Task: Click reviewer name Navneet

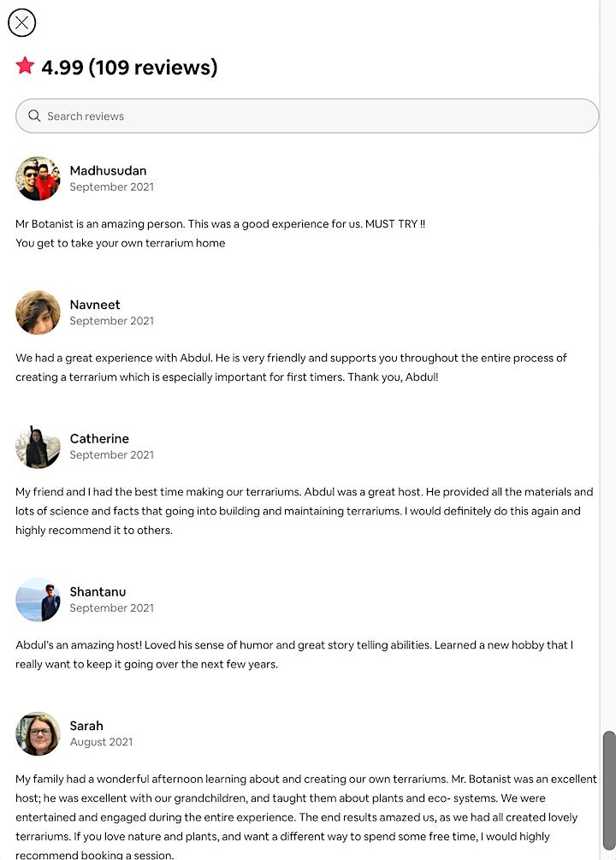Action: [95, 305]
